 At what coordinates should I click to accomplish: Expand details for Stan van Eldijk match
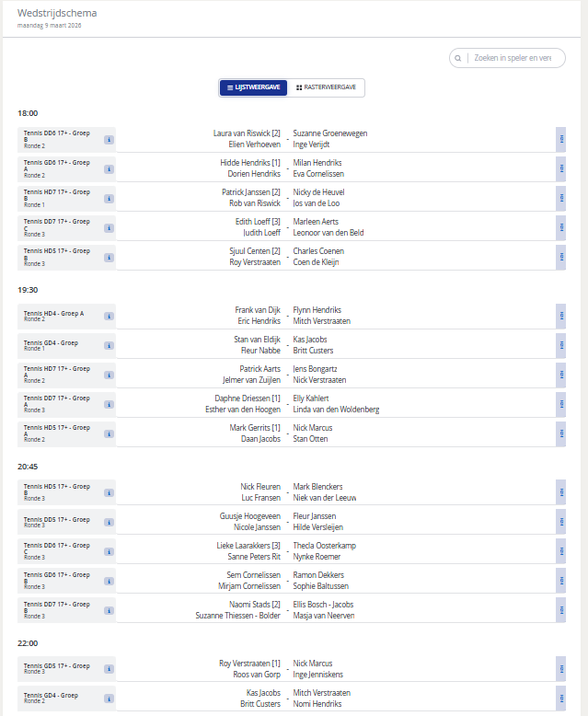560,345
